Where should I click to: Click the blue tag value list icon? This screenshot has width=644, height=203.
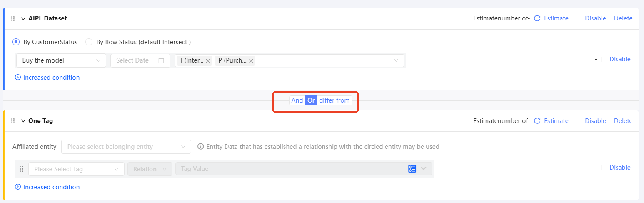click(x=412, y=169)
